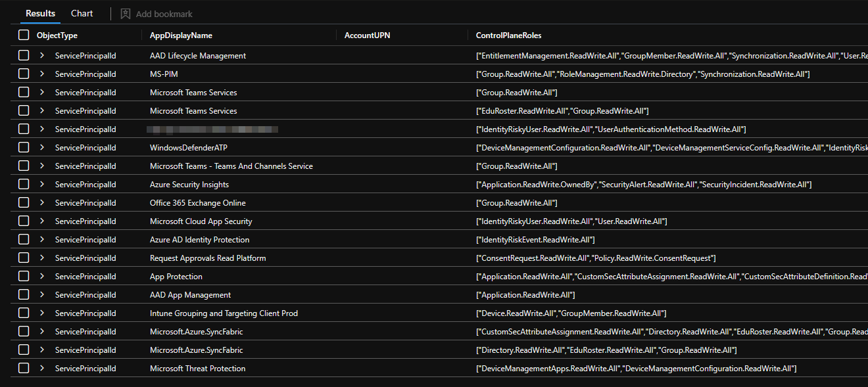Click the Intune Grouping and Targeting Client Prod name
Viewport: 868px width, 387px height.
pos(224,313)
